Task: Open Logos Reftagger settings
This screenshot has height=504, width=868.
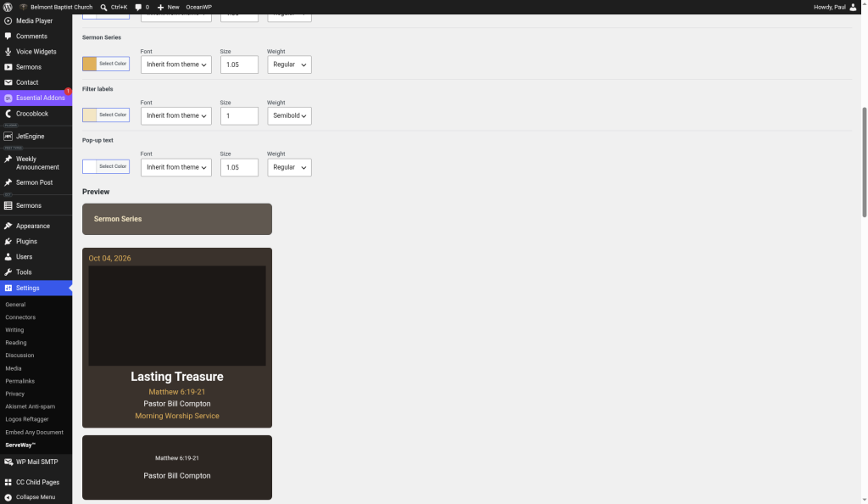Action: click(x=27, y=419)
